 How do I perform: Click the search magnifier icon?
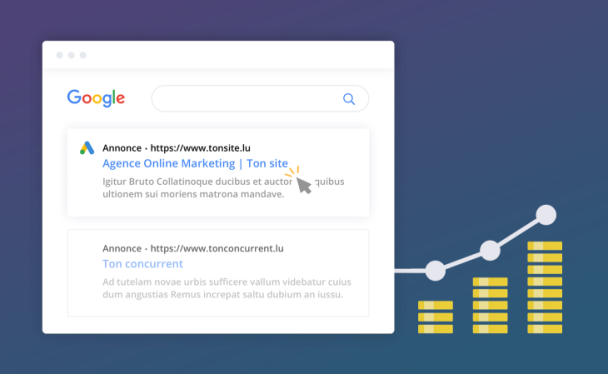349,99
